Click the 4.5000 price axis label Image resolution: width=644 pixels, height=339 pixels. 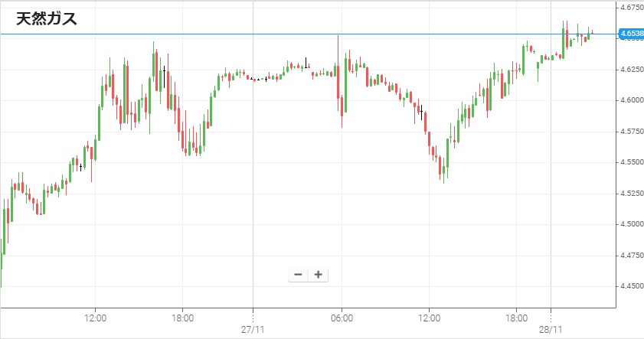pos(630,224)
